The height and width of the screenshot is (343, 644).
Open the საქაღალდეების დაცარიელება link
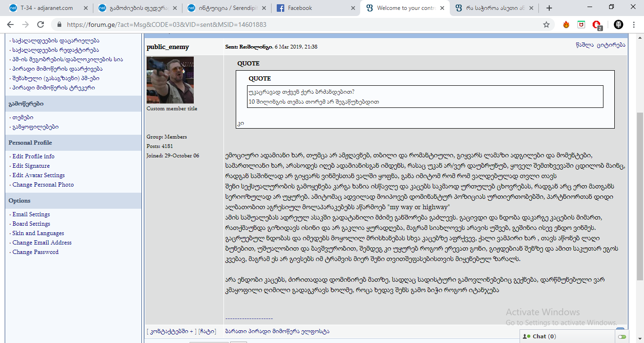pyautogui.click(x=56, y=41)
